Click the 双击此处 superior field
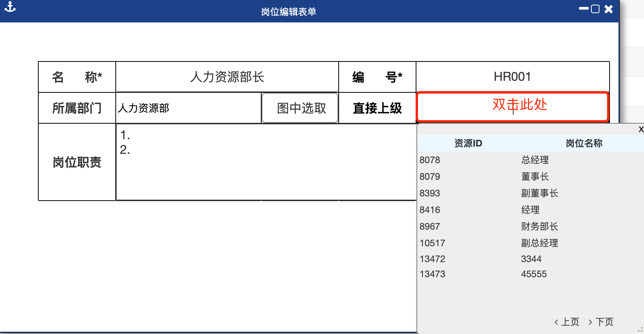 512,106
